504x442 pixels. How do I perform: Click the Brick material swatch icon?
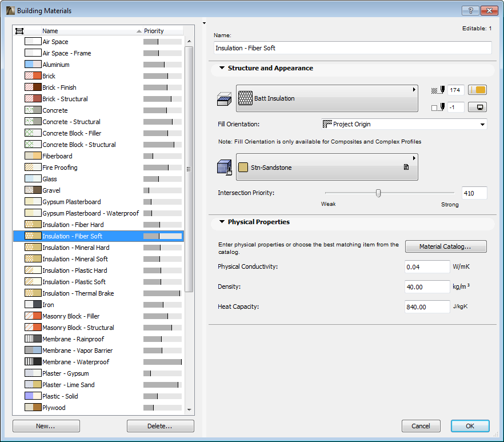coord(33,76)
